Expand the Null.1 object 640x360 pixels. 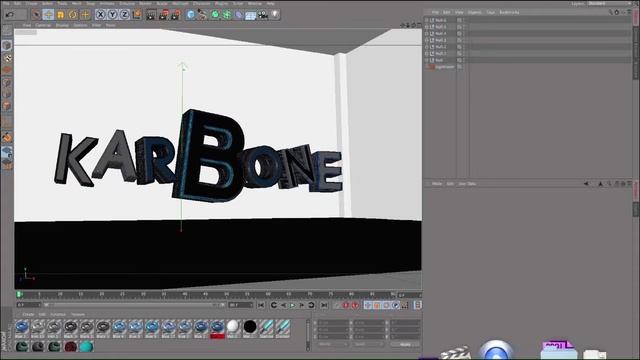(x=427, y=53)
